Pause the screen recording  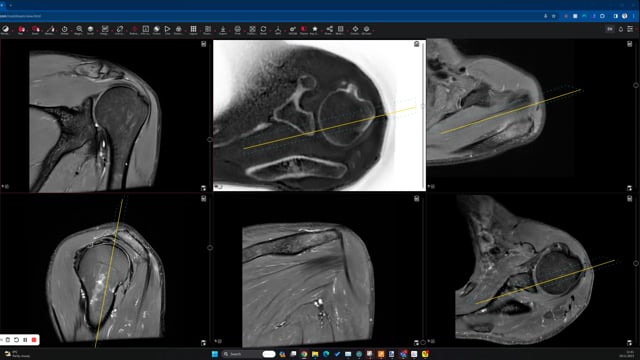coord(25,340)
